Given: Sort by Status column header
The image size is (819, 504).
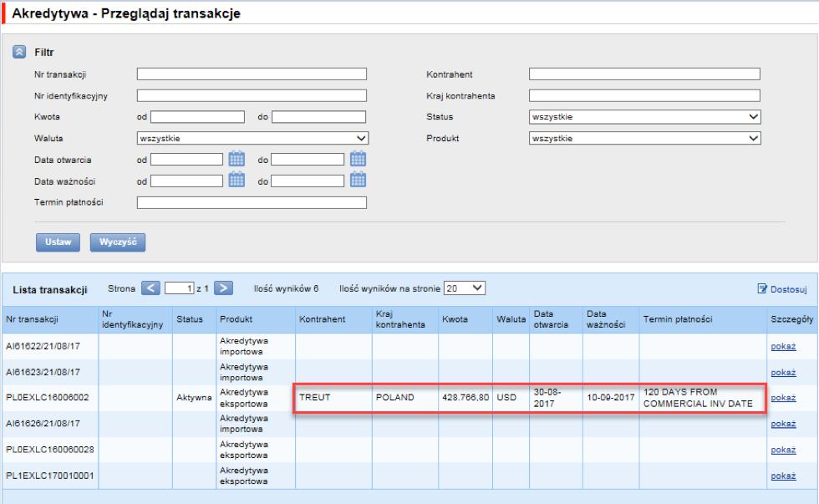Looking at the screenshot, I should coord(190,319).
